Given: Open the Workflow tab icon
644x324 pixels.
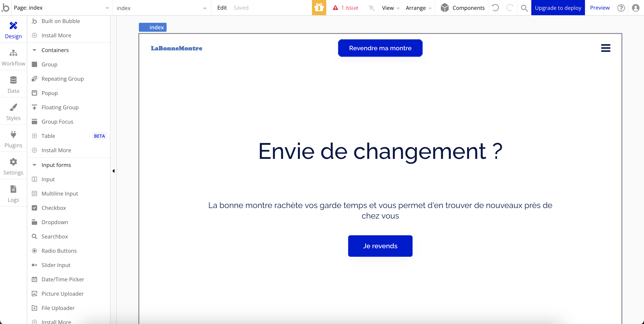Looking at the screenshot, I should pos(13,53).
